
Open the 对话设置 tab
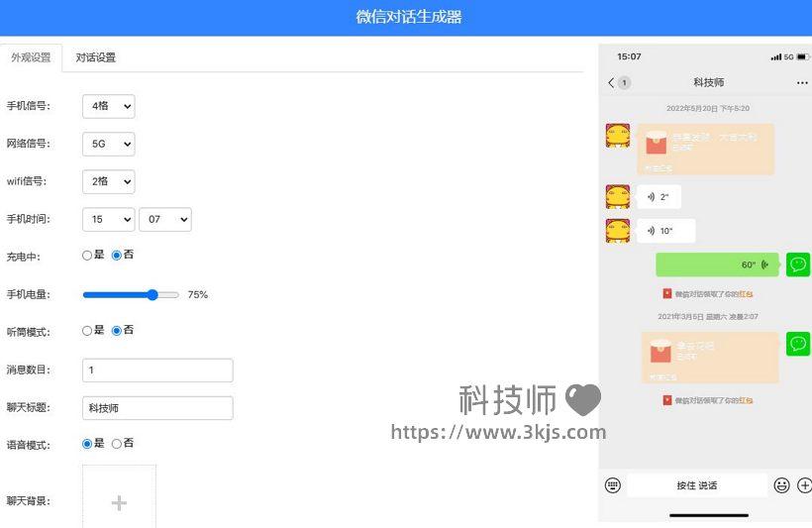click(96, 57)
